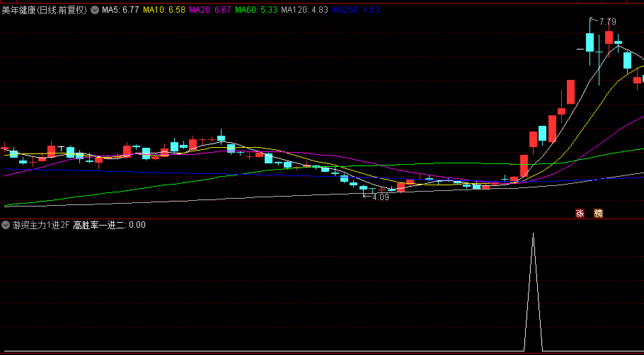
Task: Click the candlestick at the 7.79 high
Action: pyautogui.click(x=590, y=42)
